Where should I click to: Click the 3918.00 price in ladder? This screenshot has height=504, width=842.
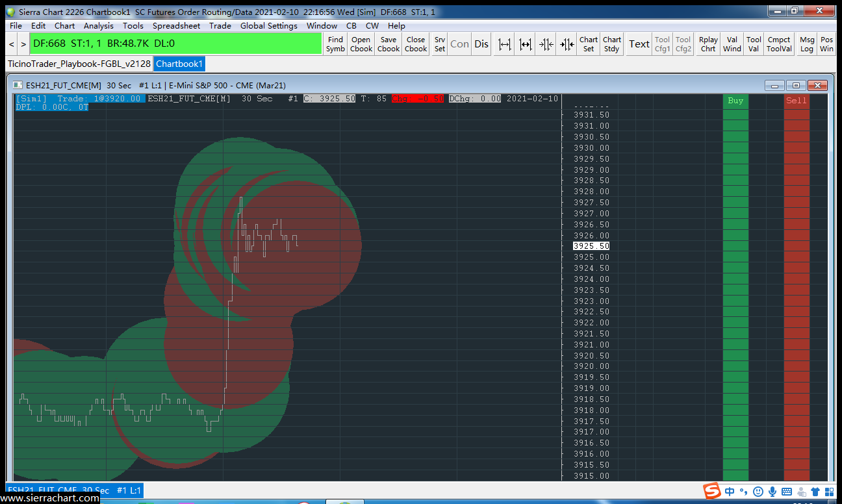(x=591, y=410)
